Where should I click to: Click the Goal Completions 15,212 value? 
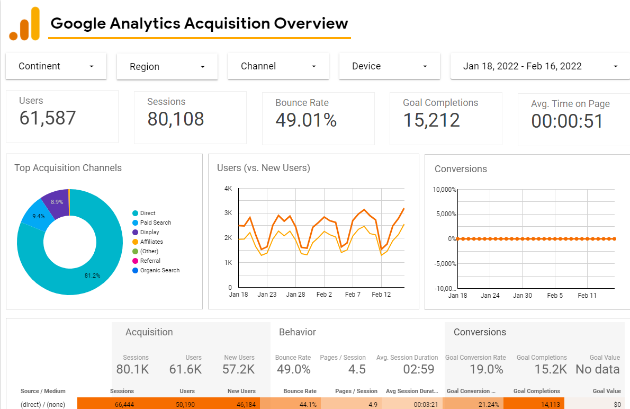[x=432, y=121]
